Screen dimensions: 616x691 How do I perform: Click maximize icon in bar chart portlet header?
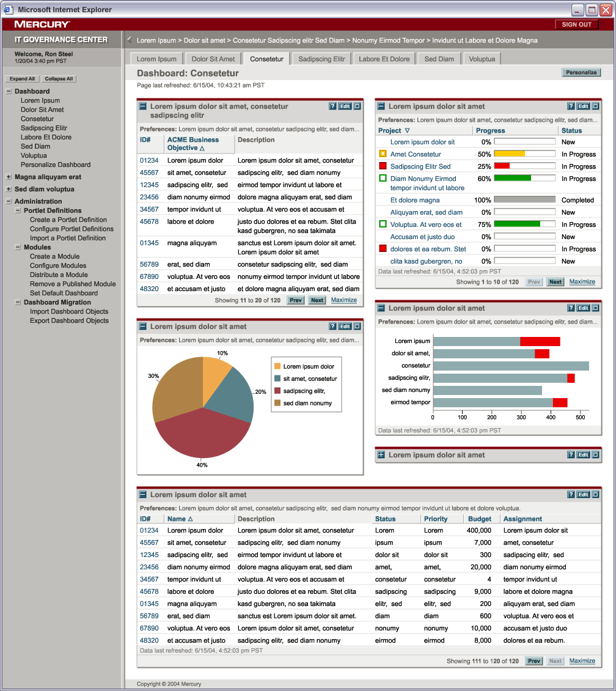[596, 308]
